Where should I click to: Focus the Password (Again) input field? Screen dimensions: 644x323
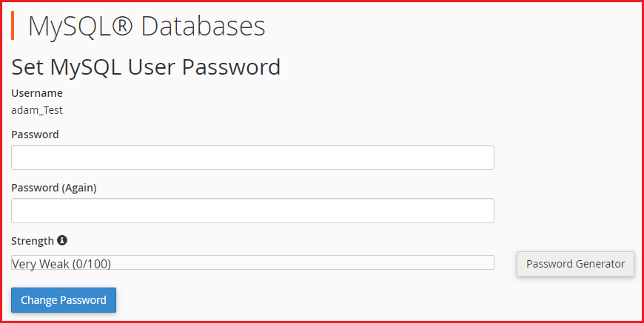(x=252, y=211)
